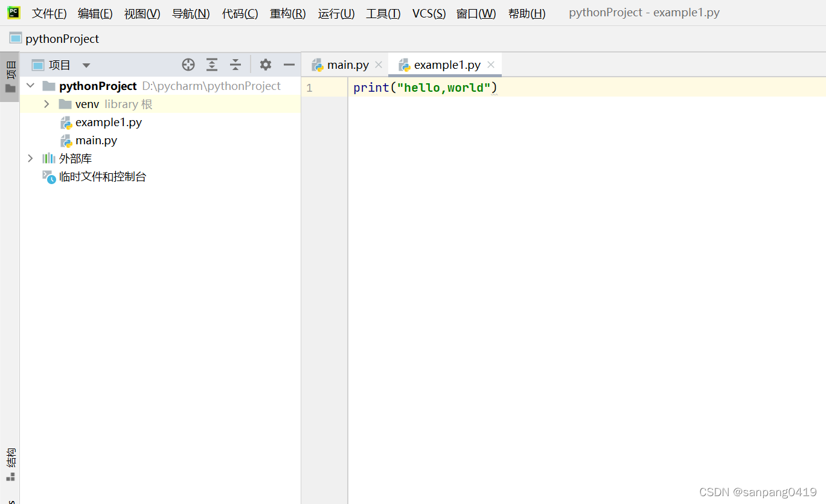Click the 外部库 library bars icon

coord(48,158)
